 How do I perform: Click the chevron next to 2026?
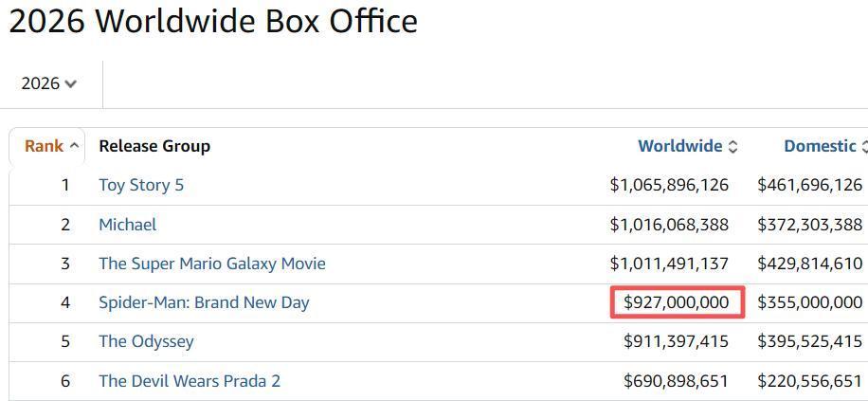(70, 84)
